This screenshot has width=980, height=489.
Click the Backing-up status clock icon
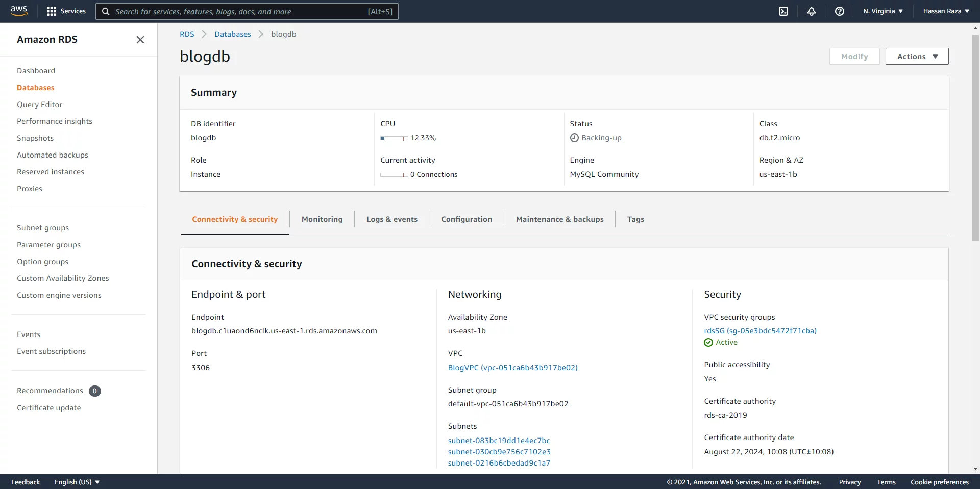pos(574,138)
